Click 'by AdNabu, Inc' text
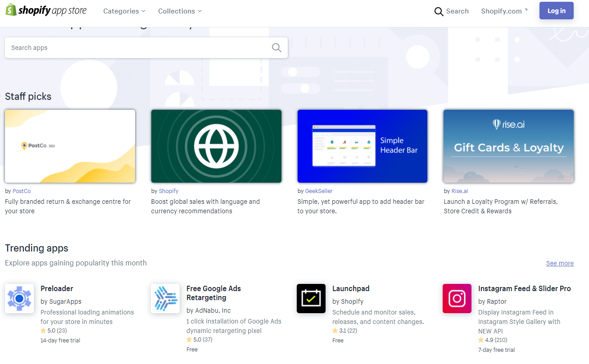Image resolution: width=589 pixels, height=364 pixels. click(208, 310)
